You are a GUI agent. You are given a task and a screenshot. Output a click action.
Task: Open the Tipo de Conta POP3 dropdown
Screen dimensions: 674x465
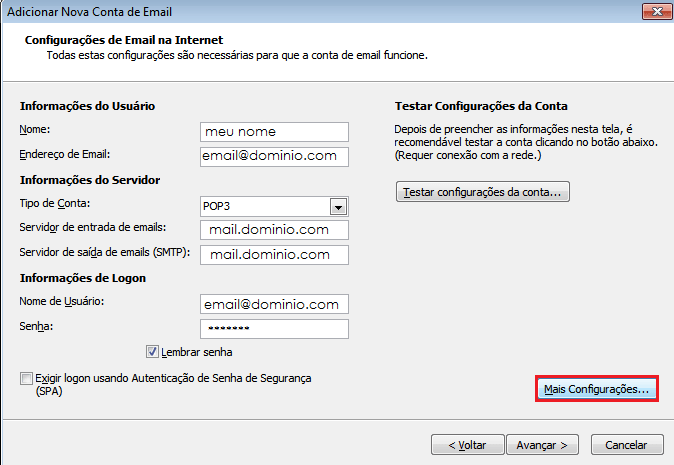tap(338, 206)
